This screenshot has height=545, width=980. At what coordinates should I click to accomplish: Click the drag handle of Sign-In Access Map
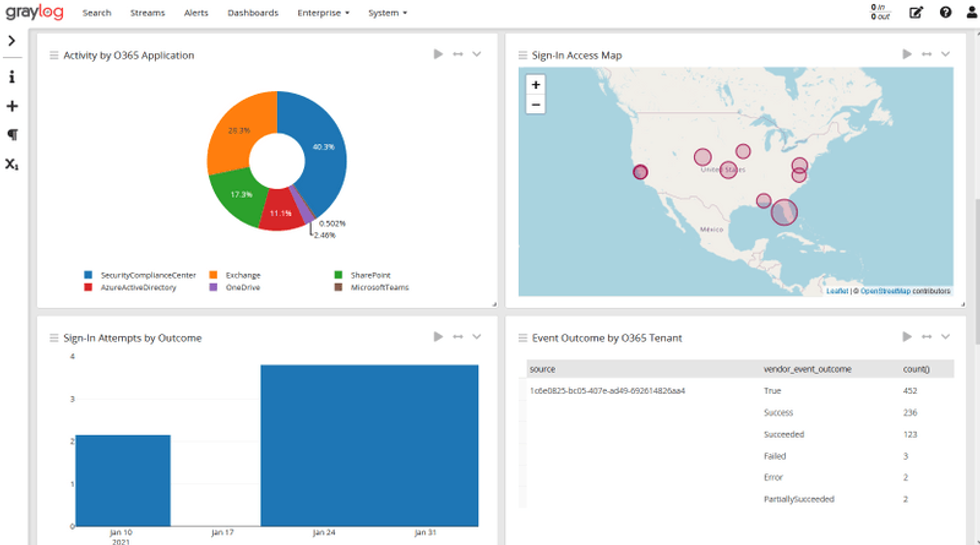coord(523,55)
